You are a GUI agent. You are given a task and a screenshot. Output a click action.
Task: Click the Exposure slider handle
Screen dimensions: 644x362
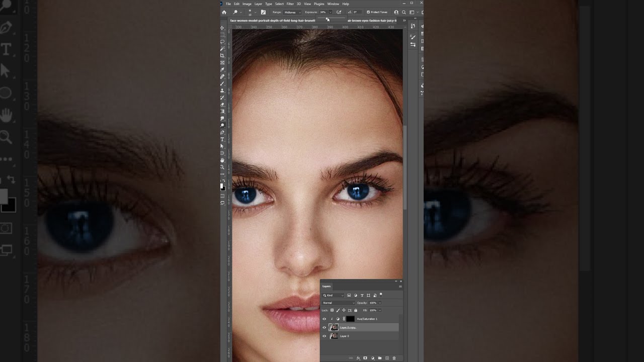pyautogui.click(x=328, y=19)
